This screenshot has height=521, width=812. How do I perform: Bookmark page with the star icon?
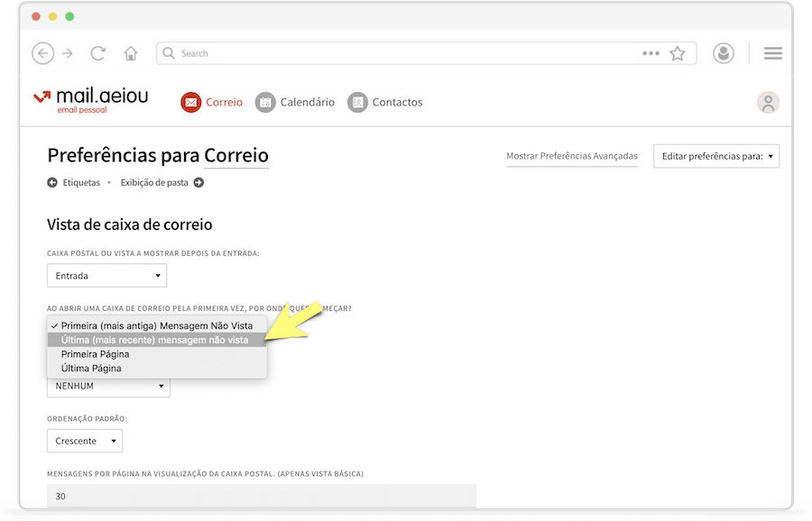coord(678,53)
